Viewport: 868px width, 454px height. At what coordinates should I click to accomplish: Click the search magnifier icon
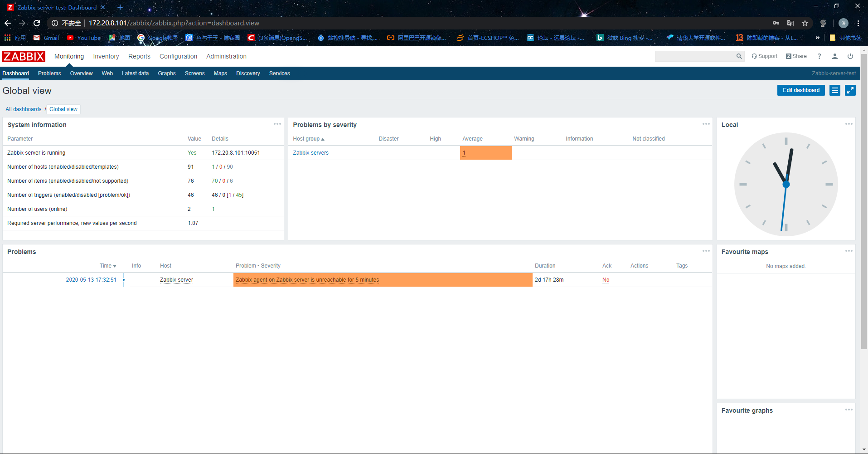(739, 56)
